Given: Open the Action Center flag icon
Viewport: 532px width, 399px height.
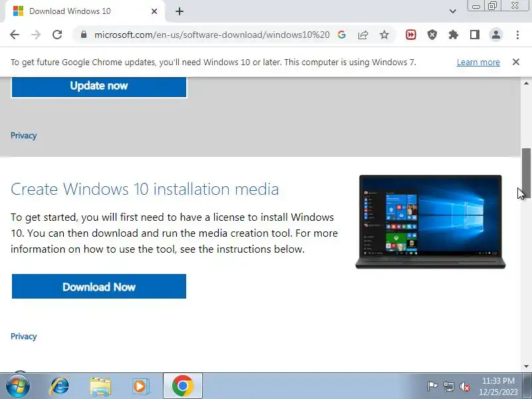Looking at the screenshot, I should [x=432, y=386].
